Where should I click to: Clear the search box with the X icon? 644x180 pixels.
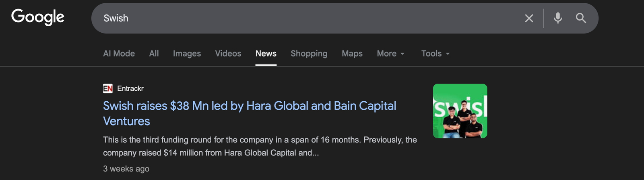[529, 18]
